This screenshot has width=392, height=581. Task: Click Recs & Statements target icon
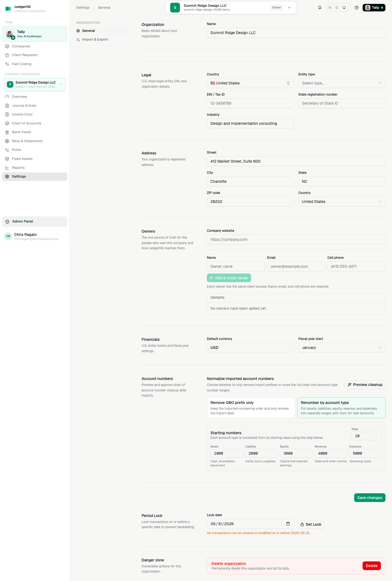(7, 141)
